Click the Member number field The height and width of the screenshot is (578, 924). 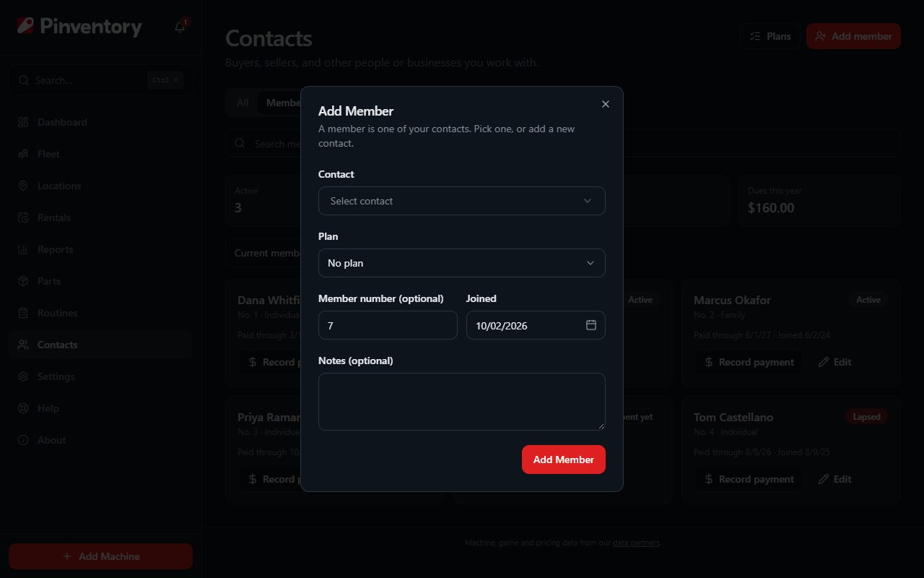point(388,325)
